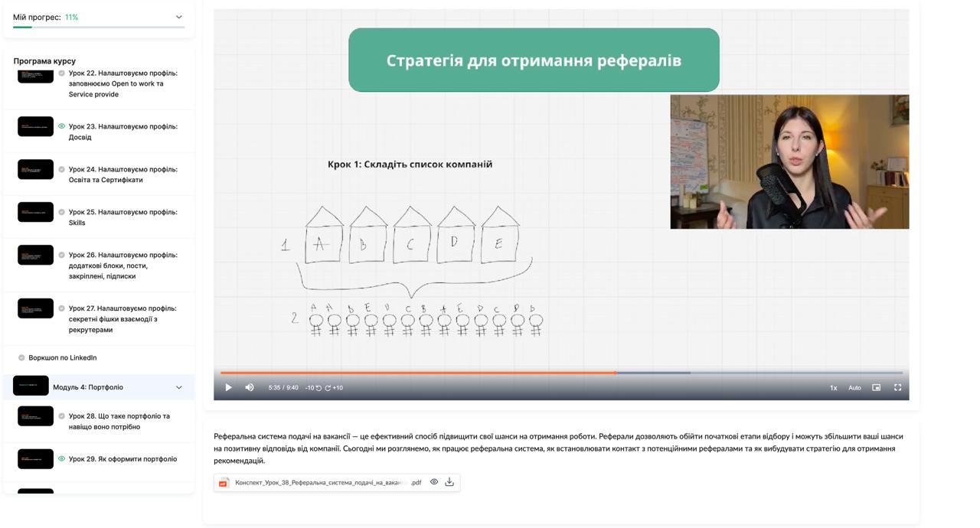Skip forward 10 seconds
Screen dimensions: 980x528
click(x=334, y=388)
